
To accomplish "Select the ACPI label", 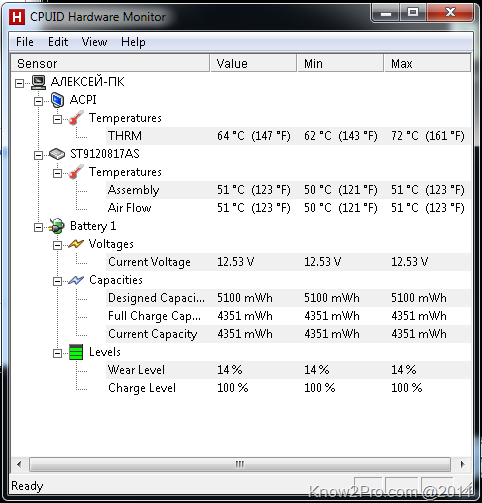I will click(83, 100).
